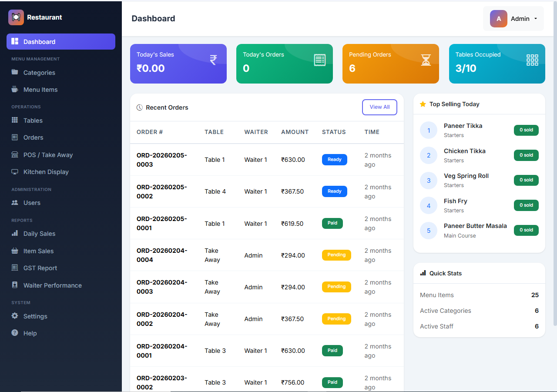Open order ORD-20260205-0003

coord(162,160)
